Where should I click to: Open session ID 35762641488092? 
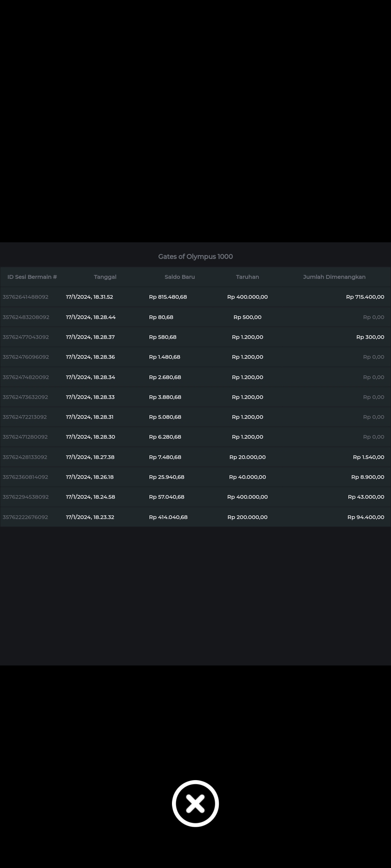[26, 297]
